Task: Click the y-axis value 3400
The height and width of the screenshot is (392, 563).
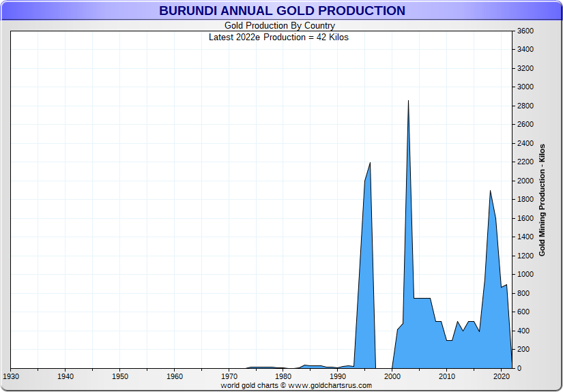Action: point(525,50)
